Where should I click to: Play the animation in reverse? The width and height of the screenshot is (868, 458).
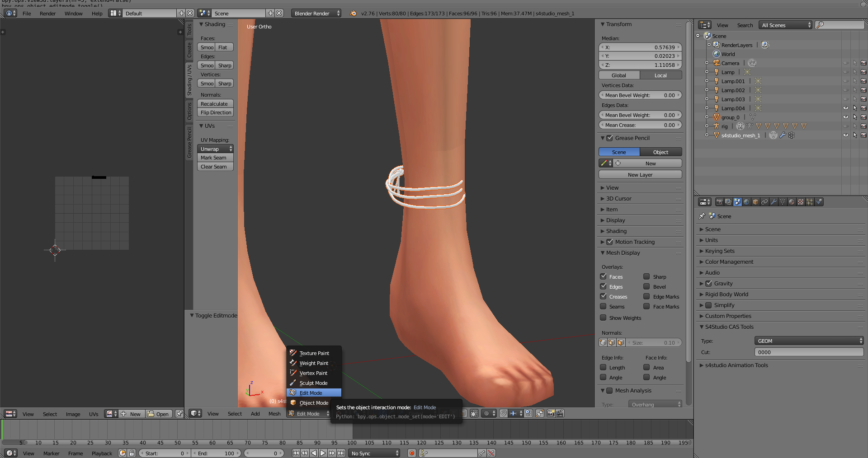pyautogui.click(x=314, y=453)
